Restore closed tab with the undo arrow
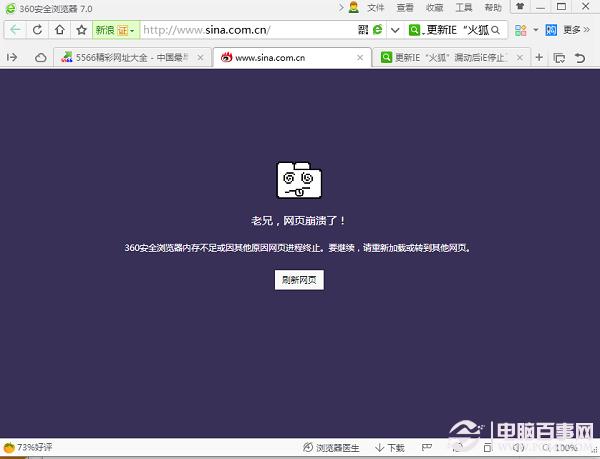The width and height of the screenshot is (600, 459). click(x=580, y=58)
